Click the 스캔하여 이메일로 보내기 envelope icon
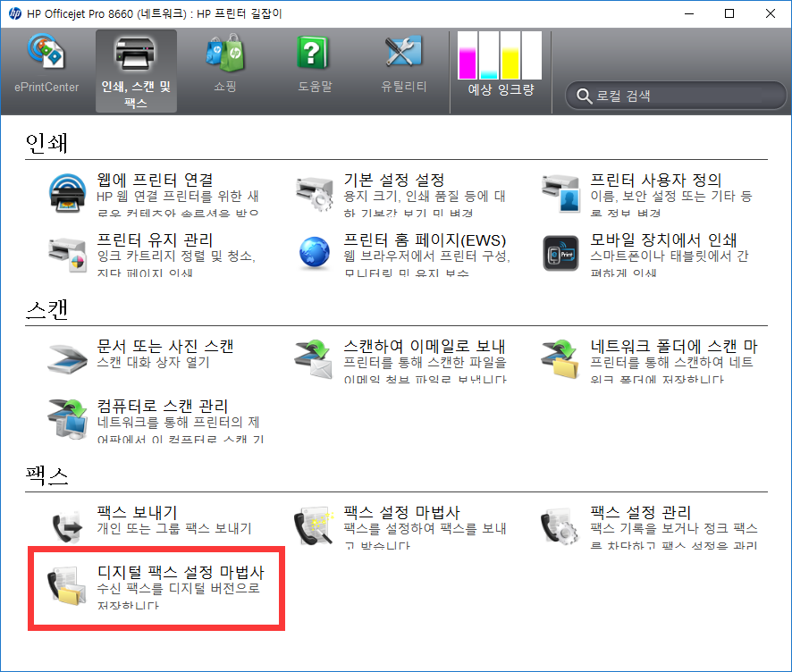This screenshot has width=792, height=672. (314, 359)
